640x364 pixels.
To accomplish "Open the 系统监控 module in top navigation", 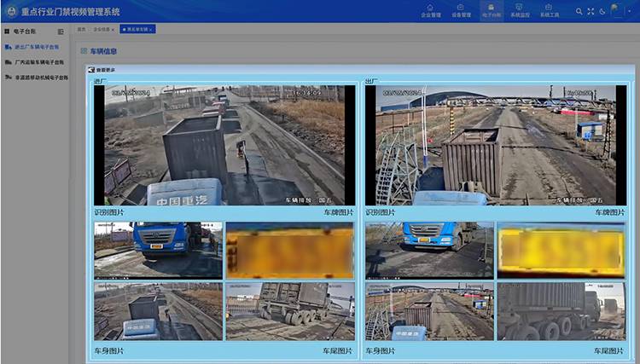I will pyautogui.click(x=521, y=11).
